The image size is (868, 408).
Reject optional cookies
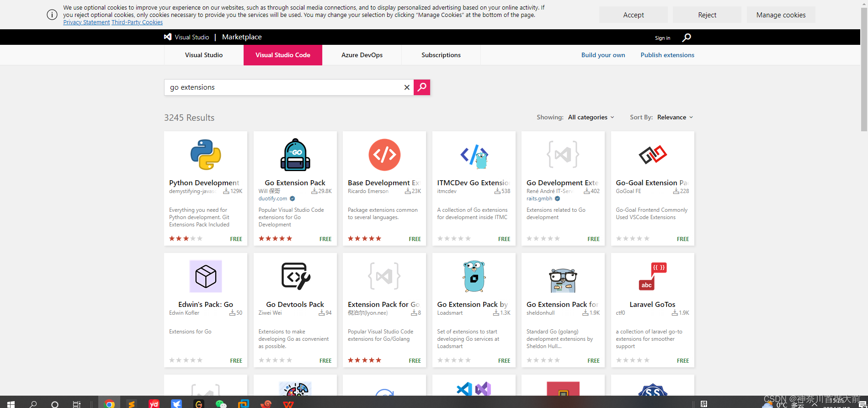click(707, 15)
